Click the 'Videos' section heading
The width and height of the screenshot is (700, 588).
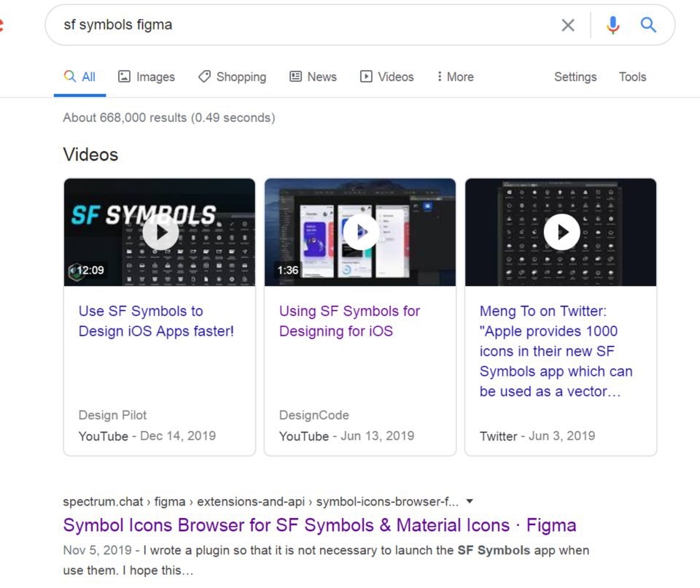[x=90, y=155]
